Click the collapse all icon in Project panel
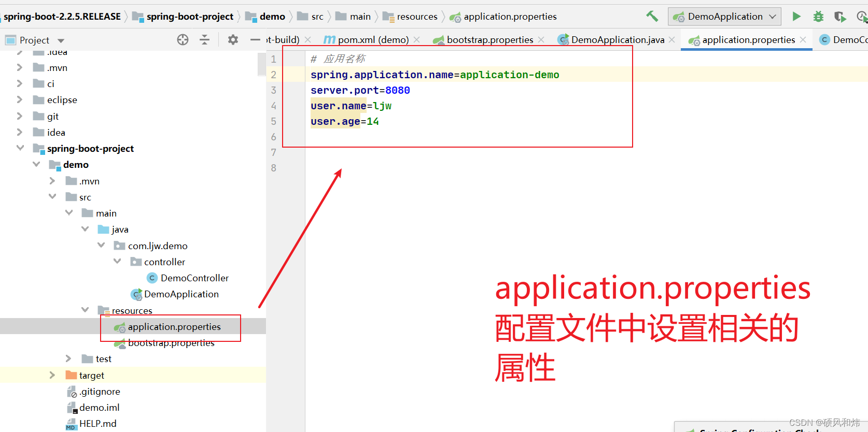 tap(205, 40)
